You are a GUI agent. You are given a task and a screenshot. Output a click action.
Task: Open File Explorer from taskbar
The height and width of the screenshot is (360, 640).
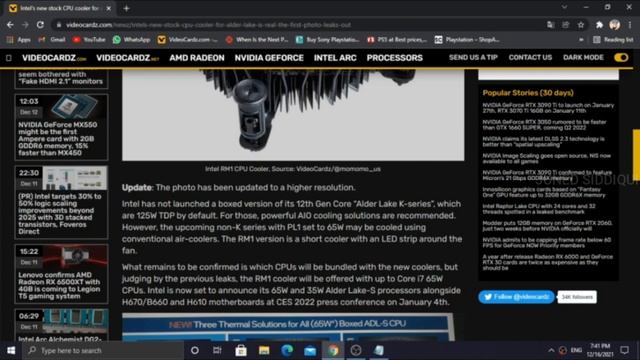pyautogui.click(x=264, y=350)
